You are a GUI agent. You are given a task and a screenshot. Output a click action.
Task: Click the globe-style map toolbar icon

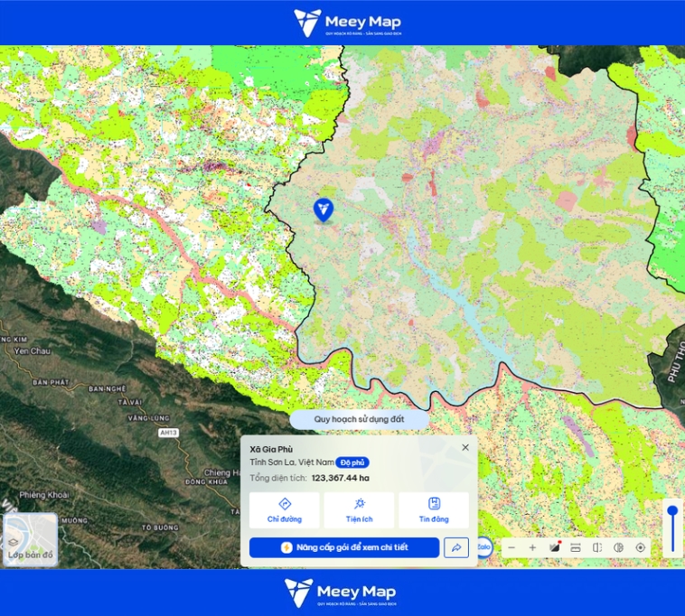point(619,547)
